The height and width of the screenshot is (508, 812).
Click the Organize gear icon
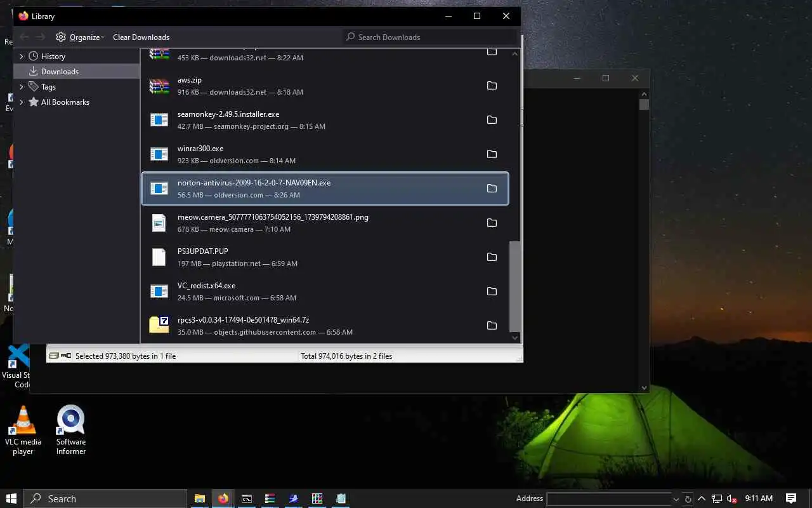[x=61, y=37]
